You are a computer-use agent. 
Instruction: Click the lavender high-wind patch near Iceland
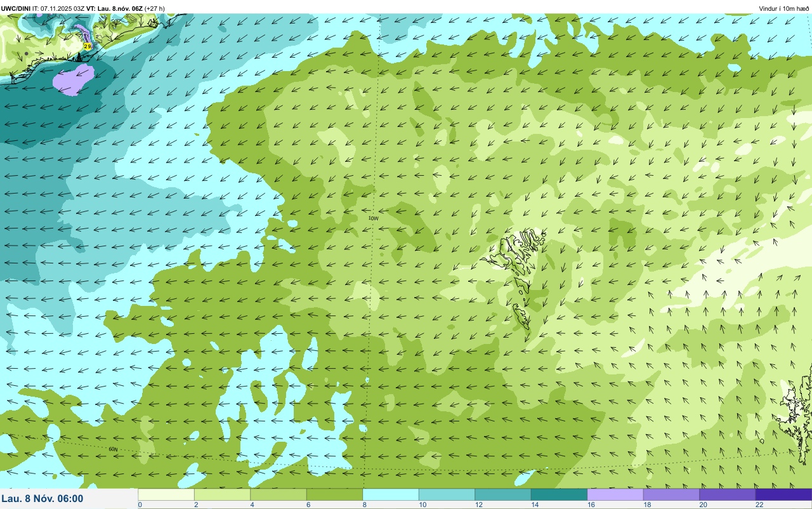73,81
